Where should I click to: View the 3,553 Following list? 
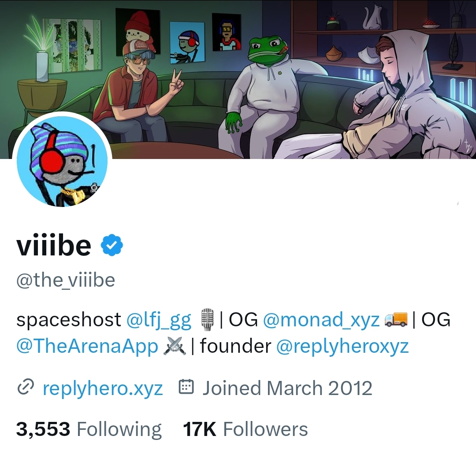89,429
